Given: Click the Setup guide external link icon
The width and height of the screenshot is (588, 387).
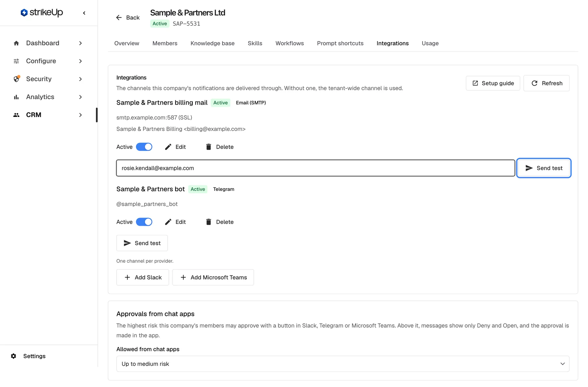Looking at the screenshot, I should (x=475, y=83).
